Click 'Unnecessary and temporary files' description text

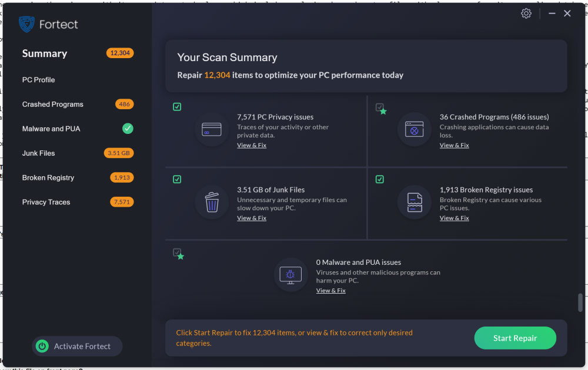tap(292, 204)
